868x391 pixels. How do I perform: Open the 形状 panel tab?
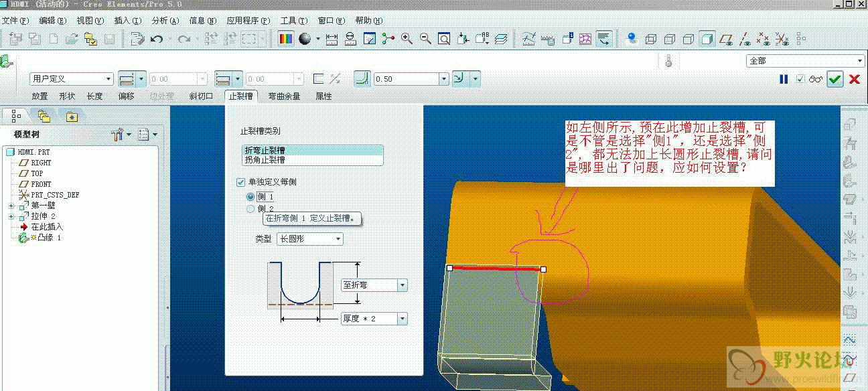point(67,96)
